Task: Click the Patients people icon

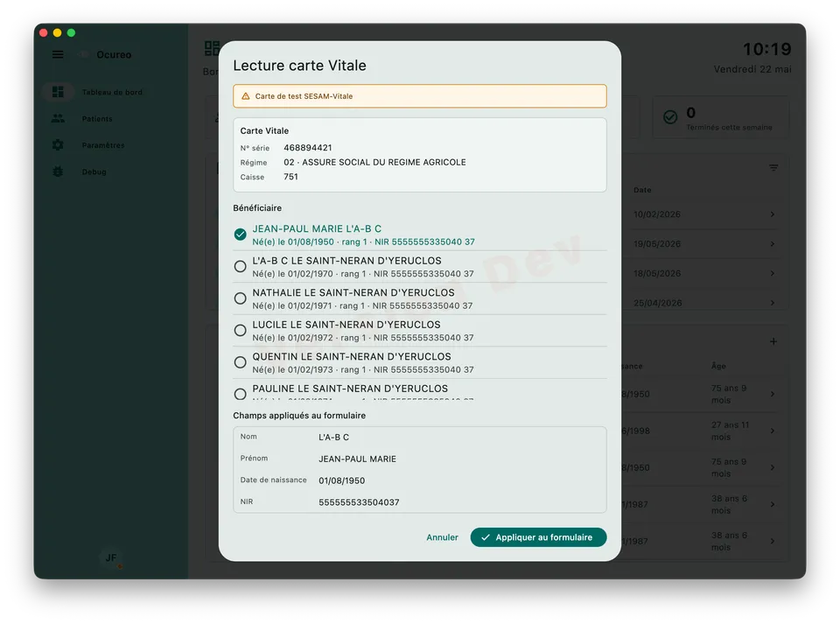Action: click(58, 118)
